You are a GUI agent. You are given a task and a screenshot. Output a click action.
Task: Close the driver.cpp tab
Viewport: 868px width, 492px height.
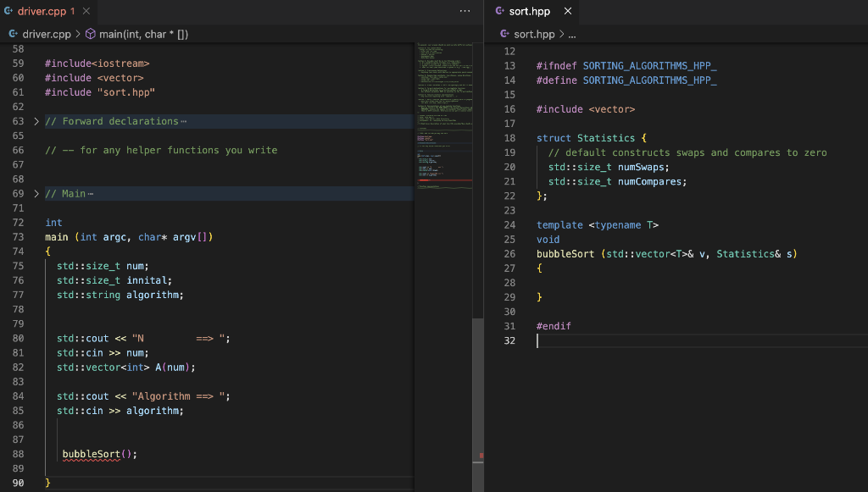86,11
